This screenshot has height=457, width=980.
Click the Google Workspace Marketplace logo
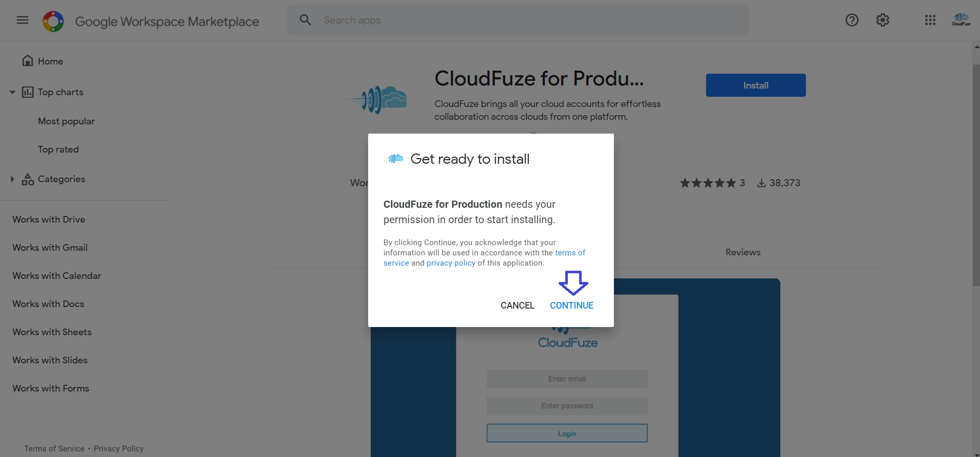(x=53, y=21)
